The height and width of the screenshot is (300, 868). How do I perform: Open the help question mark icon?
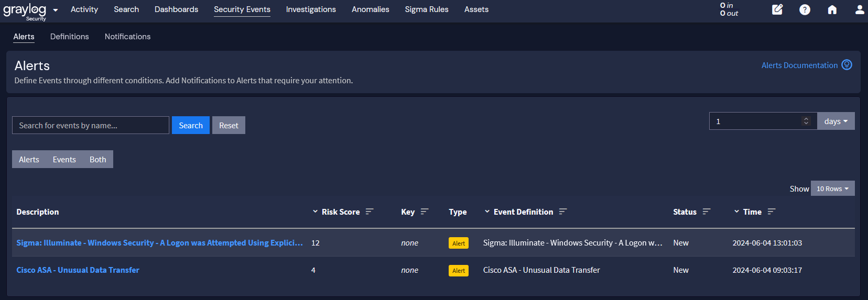[805, 9]
